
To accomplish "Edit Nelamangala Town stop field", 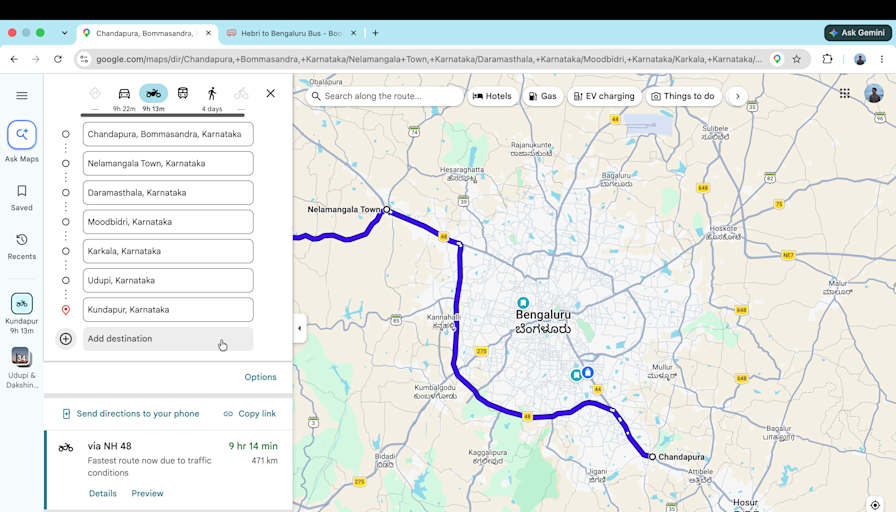I will (168, 163).
